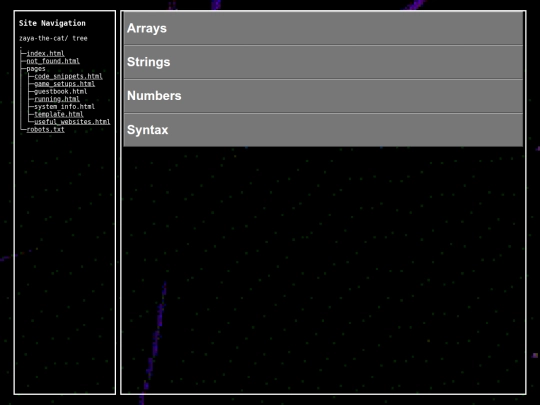The height and width of the screenshot is (405, 540).
Task: Open index.html link in site tree
Action: click(x=45, y=53)
